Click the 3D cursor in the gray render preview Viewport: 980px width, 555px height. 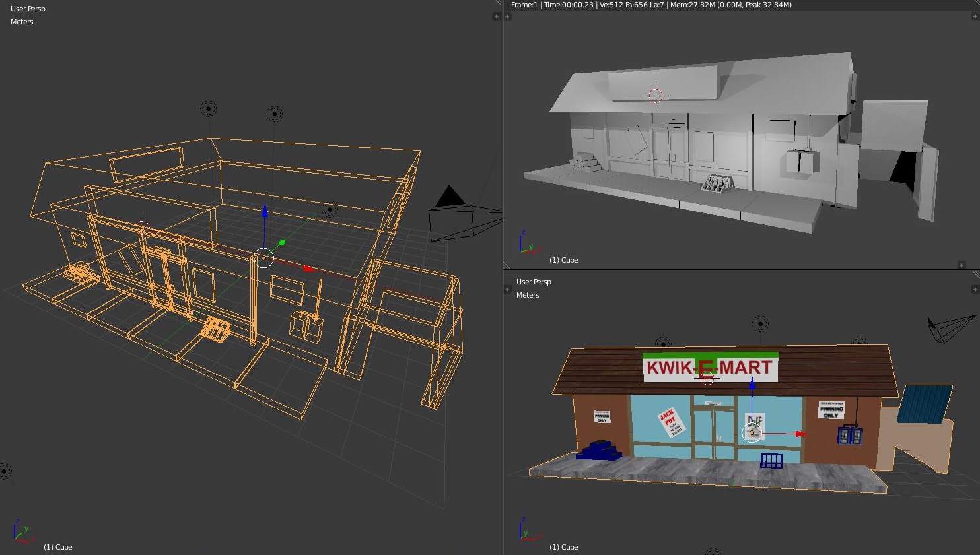click(x=655, y=95)
